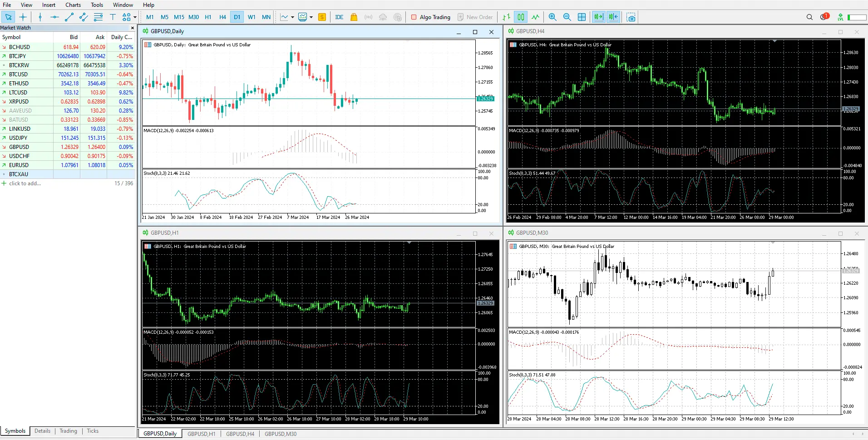Image resolution: width=868 pixels, height=440 pixels.
Task: Switch charts to line chart mode
Action: click(x=535, y=17)
